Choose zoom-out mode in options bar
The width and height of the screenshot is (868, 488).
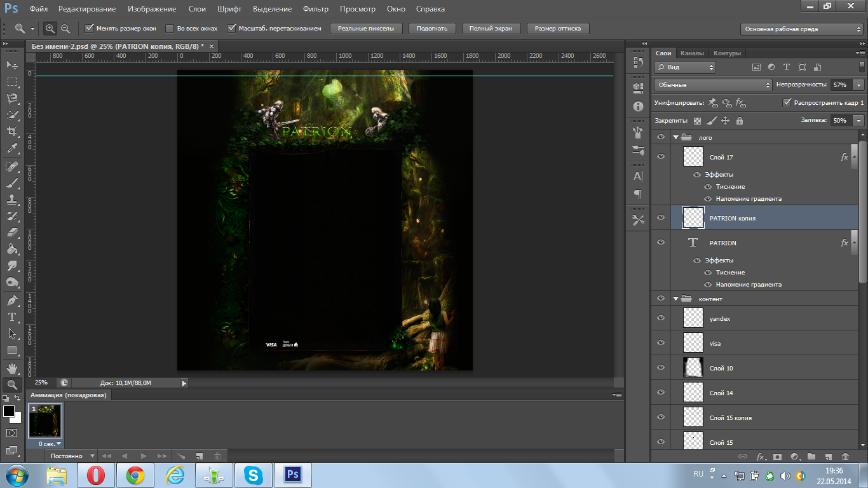[65, 29]
